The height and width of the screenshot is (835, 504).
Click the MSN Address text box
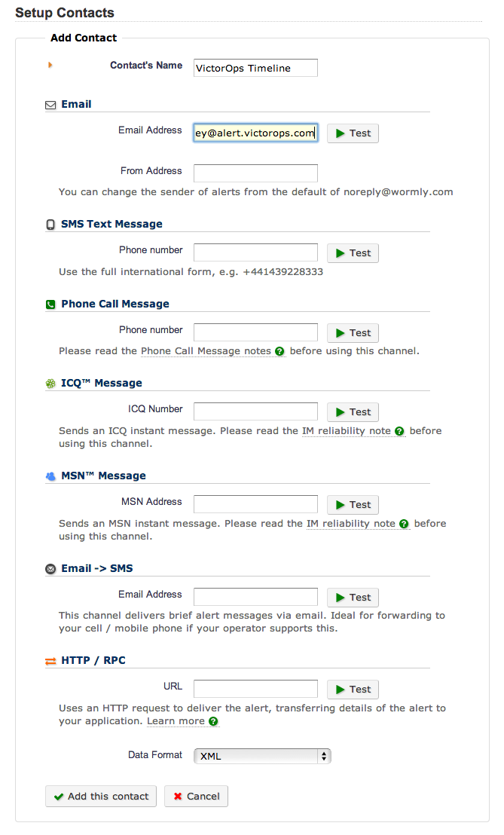(x=255, y=504)
